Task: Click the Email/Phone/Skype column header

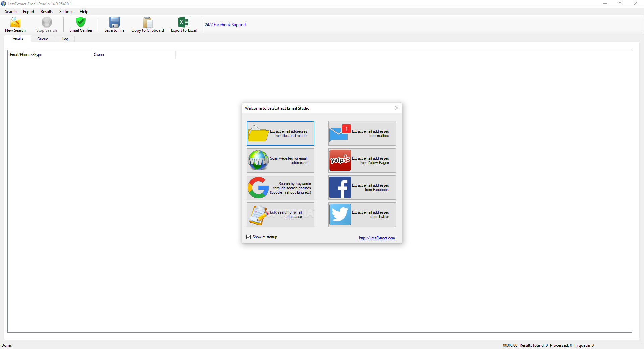Action: (50, 55)
